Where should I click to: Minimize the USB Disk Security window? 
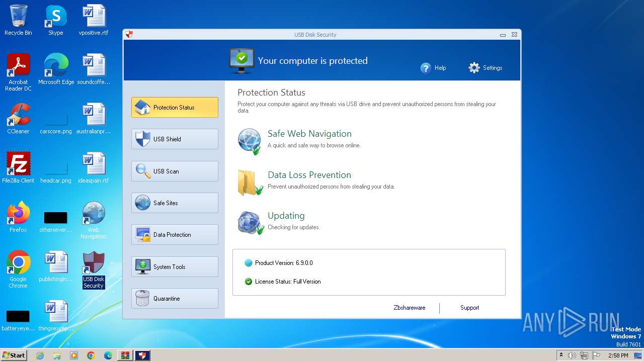point(503,35)
